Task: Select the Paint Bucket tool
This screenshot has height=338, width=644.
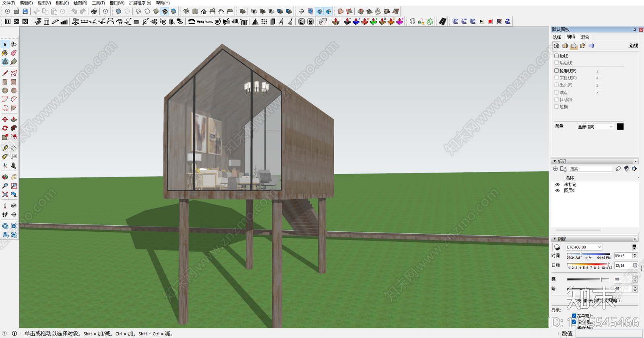Action: pos(5,53)
